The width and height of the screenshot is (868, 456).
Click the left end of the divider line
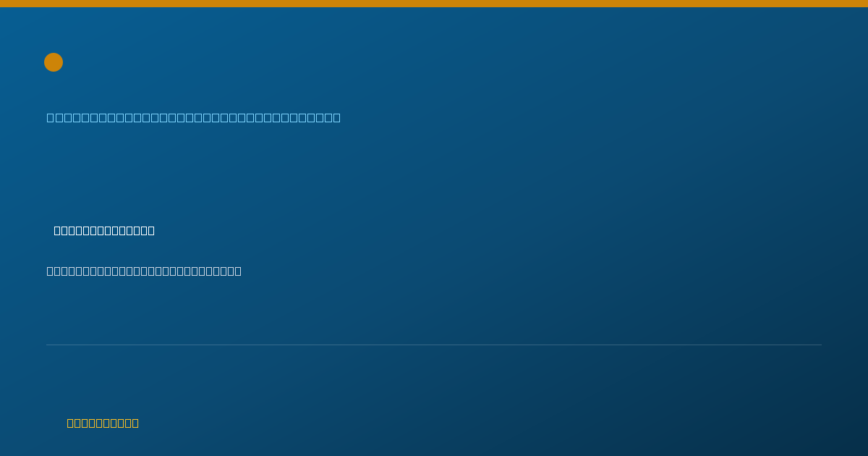(x=48, y=345)
